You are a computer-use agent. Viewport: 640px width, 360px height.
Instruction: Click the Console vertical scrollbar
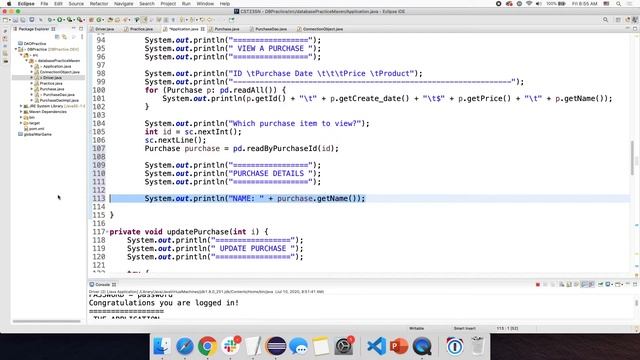tap(636, 303)
